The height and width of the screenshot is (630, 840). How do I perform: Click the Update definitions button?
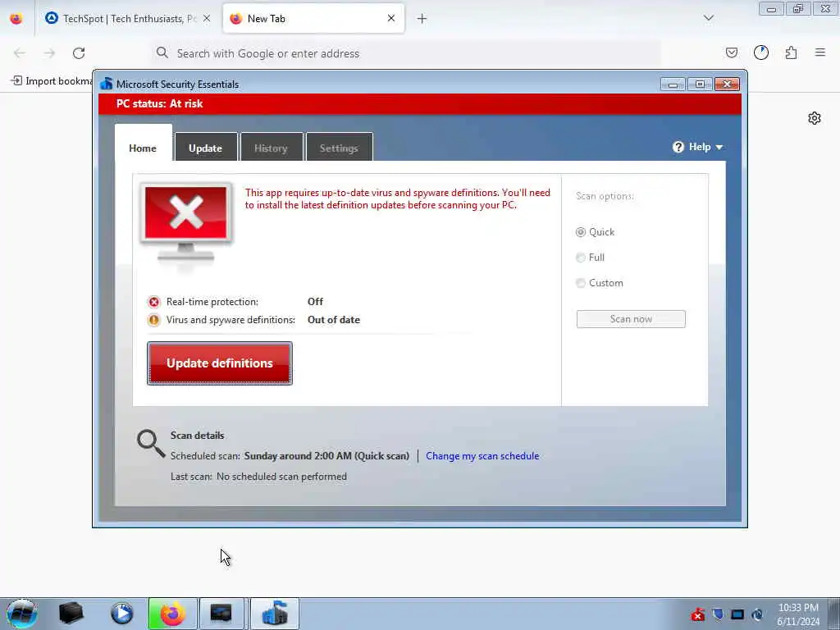coord(220,363)
